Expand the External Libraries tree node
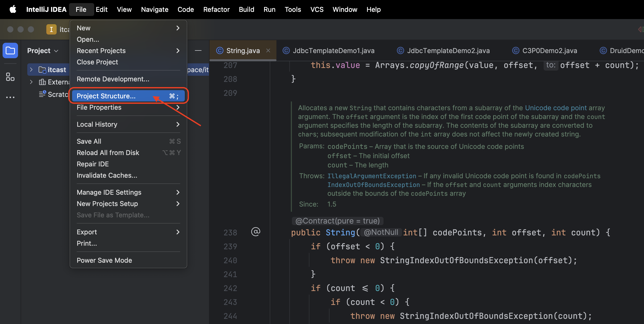Image resolution: width=644 pixels, height=324 pixels. [x=31, y=82]
